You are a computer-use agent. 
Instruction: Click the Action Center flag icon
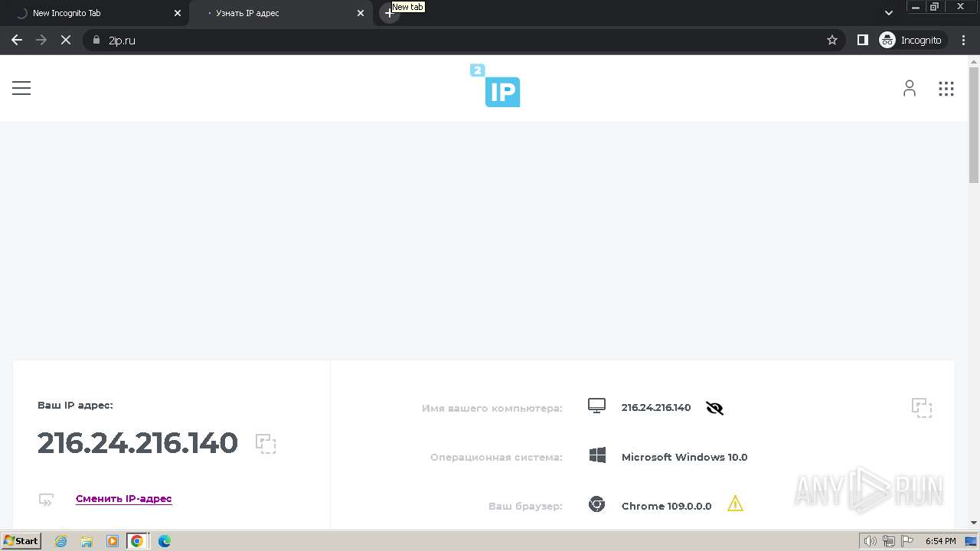point(906,541)
